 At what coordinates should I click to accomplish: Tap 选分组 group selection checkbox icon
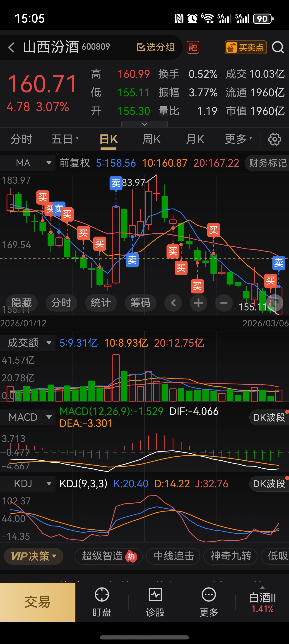point(140,47)
